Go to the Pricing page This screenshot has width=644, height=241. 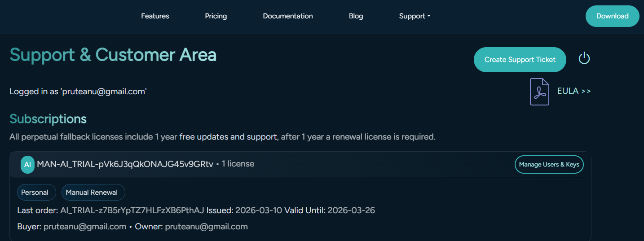tap(216, 16)
